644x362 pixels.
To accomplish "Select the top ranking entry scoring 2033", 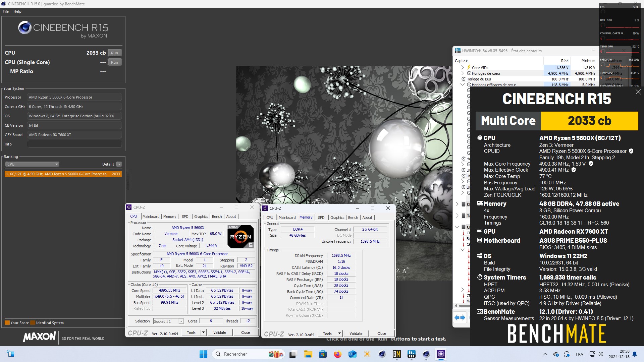I will [x=63, y=174].
